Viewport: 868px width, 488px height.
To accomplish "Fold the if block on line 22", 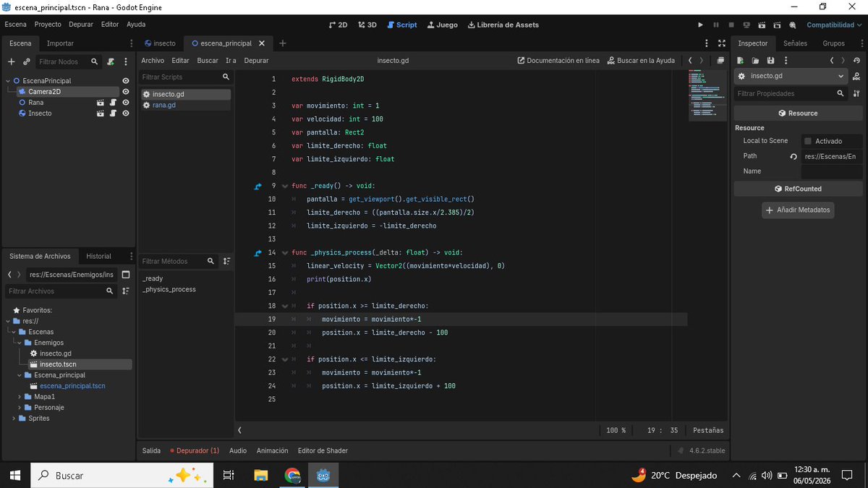I will coord(284,359).
